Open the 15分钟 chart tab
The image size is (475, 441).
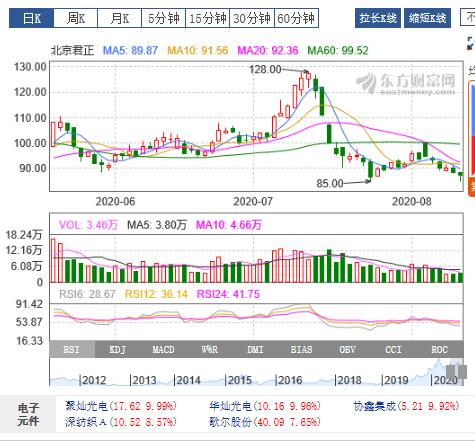[x=208, y=18]
